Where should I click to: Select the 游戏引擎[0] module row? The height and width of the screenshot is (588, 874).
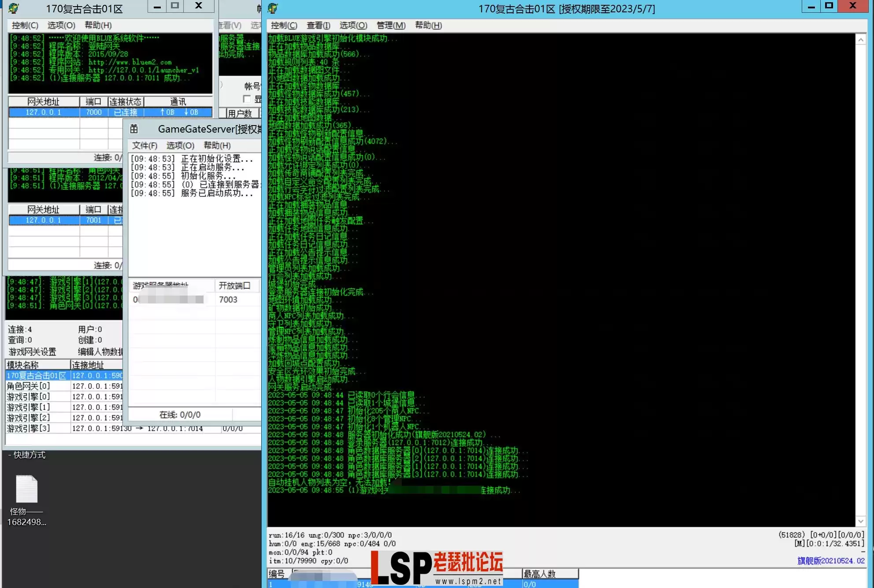point(64,397)
